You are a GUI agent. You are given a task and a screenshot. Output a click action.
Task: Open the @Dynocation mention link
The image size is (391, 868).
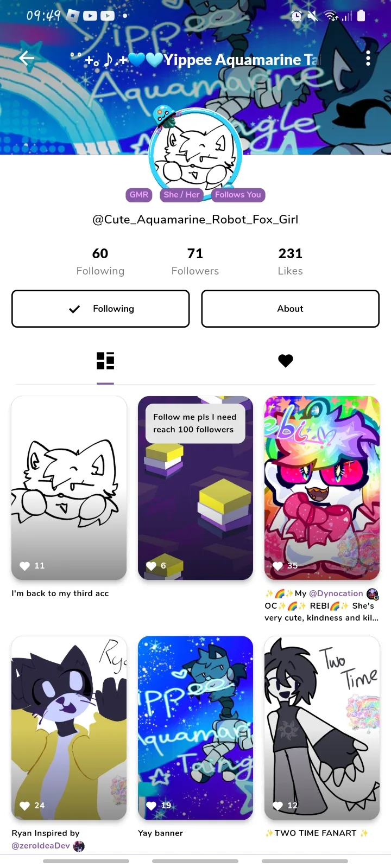coord(336,593)
